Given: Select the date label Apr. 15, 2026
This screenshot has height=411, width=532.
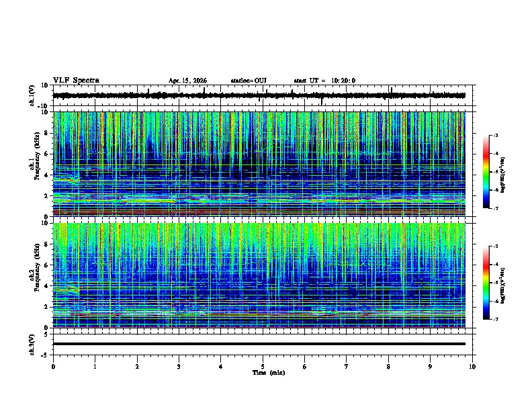Looking at the screenshot, I should click(x=187, y=81).
